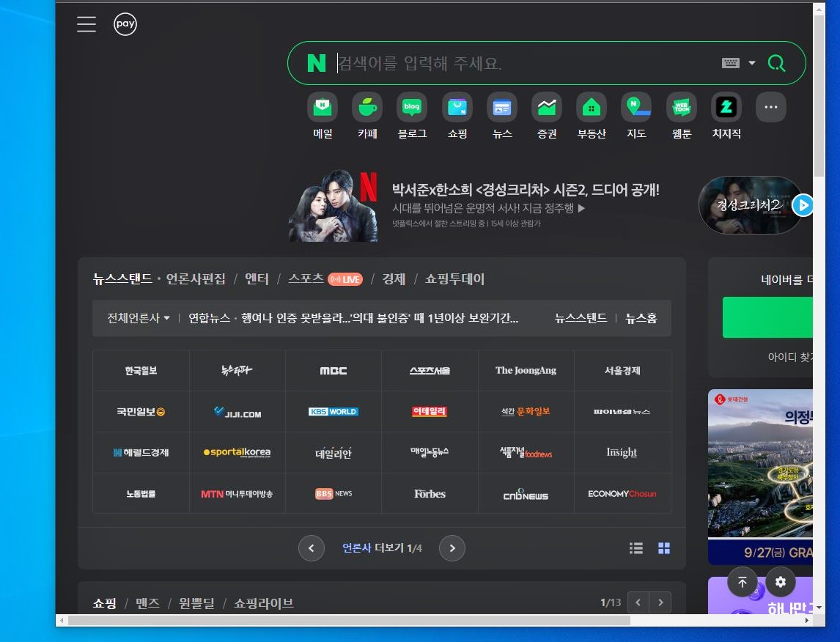Open the 블로그 (Blog) shortcut

click(412, 117)
